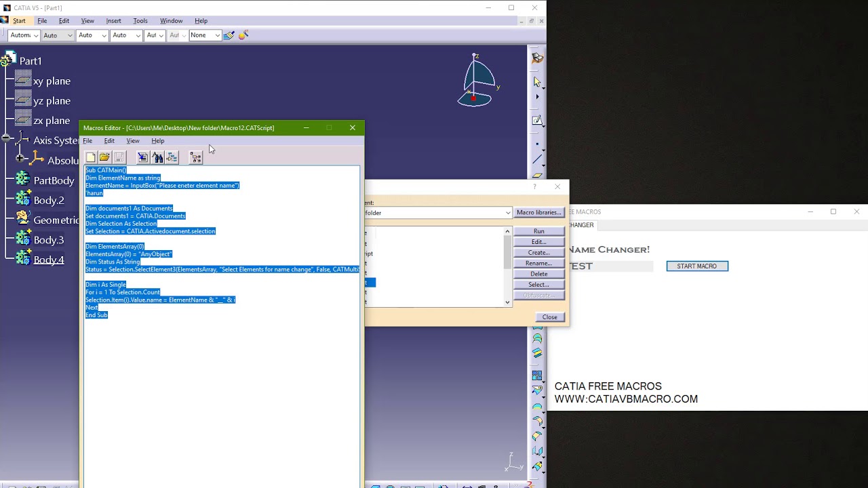Viewport: 868px width, 488px height.
Task: Open the Window menu in CATIA
Action: pos(171,21)
